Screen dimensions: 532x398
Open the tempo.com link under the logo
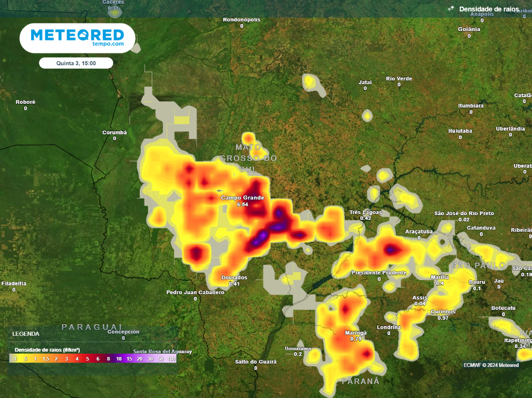pyautogui.click(x=108, y=44)
